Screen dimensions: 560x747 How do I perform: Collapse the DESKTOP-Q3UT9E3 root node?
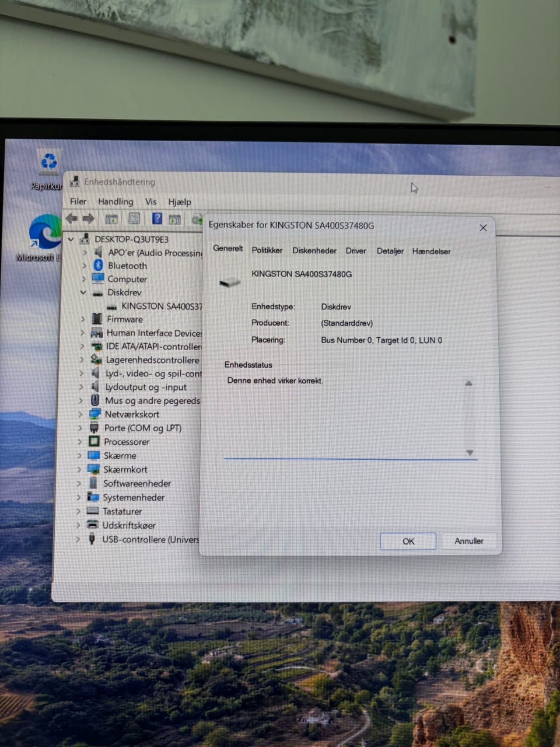tap(71, 239)
